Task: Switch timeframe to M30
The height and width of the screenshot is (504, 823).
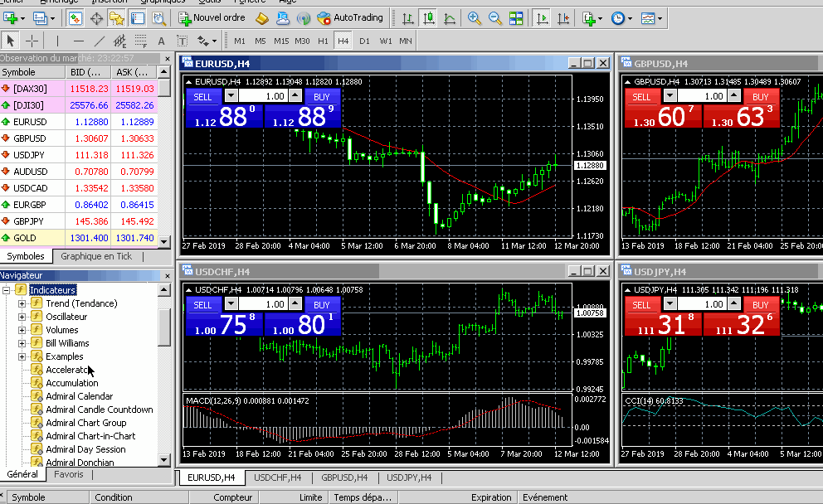Action: 302,41
